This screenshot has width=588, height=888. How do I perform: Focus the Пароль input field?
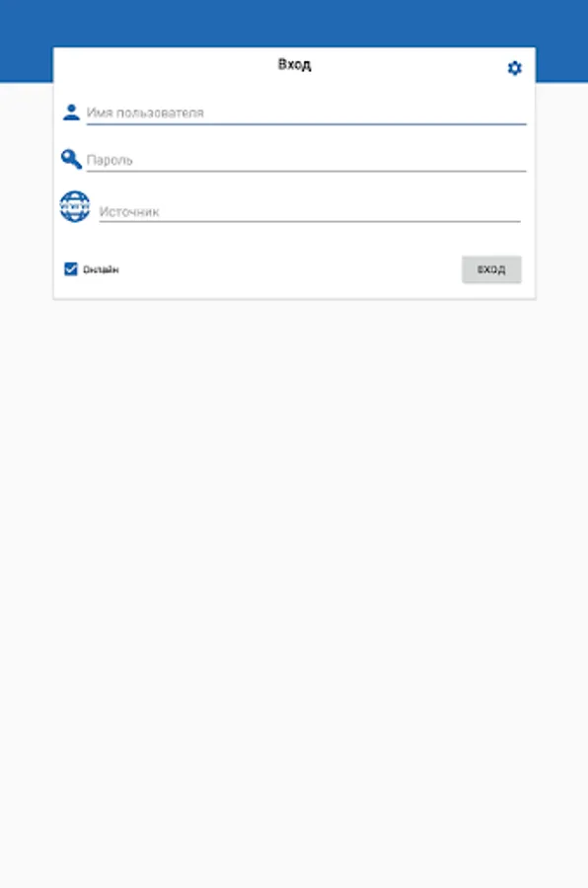coord(306,160)
